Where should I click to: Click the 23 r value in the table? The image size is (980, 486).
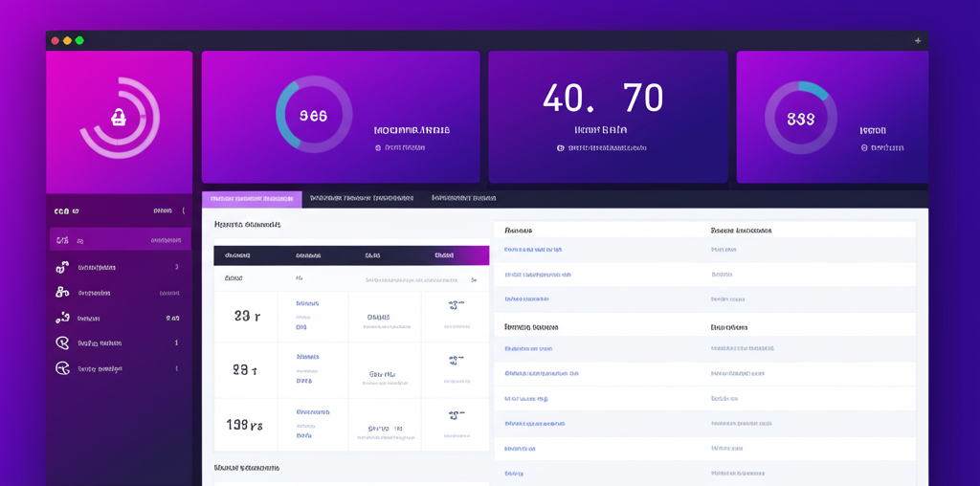(248, 317)
